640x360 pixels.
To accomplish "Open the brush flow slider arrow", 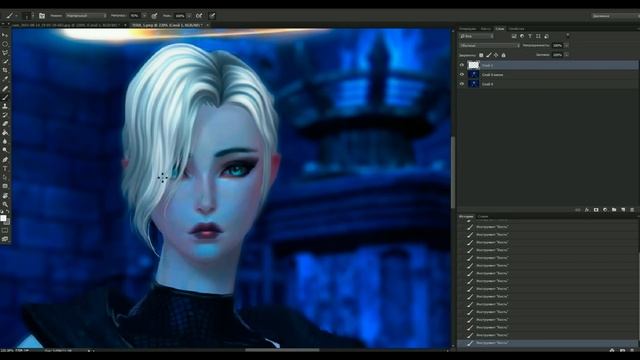I will click(189, 16).
